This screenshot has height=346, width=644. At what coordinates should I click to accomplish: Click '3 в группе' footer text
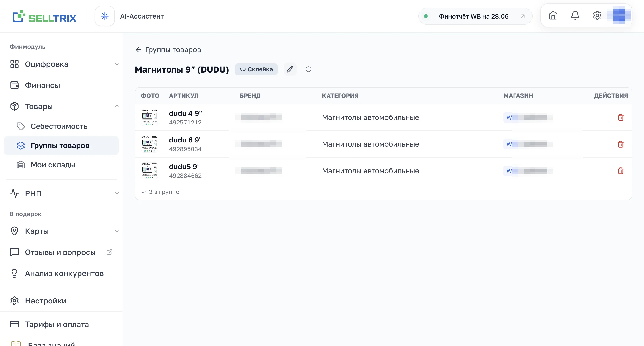click(164, 192)
